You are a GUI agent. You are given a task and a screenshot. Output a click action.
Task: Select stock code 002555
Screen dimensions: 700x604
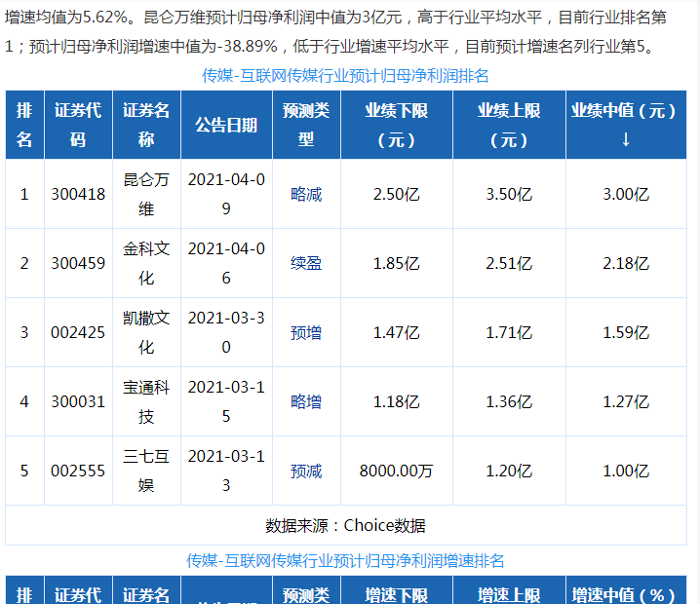click(78, 472)
